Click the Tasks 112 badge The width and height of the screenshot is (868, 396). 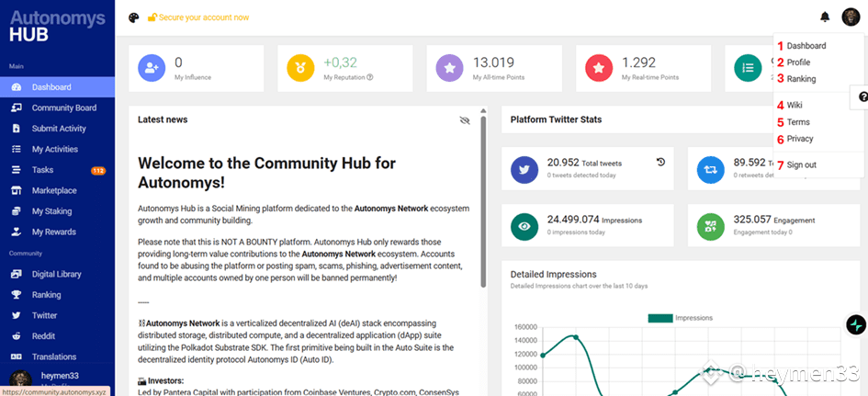[98, 171]
